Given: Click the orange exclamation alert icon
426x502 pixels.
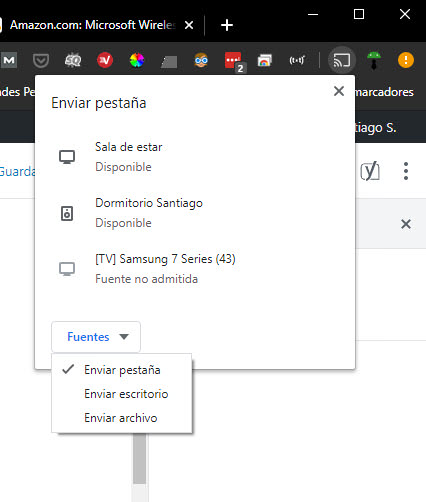Looking at the screenshot, I should [x=406, y=60].
